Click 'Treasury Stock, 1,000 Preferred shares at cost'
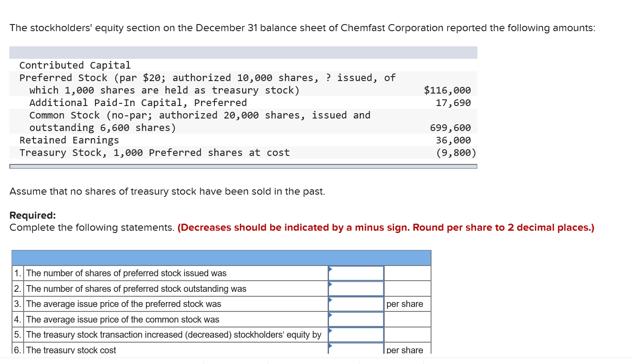The height and width of the screenshot is (364, 633). coord(154,153)
